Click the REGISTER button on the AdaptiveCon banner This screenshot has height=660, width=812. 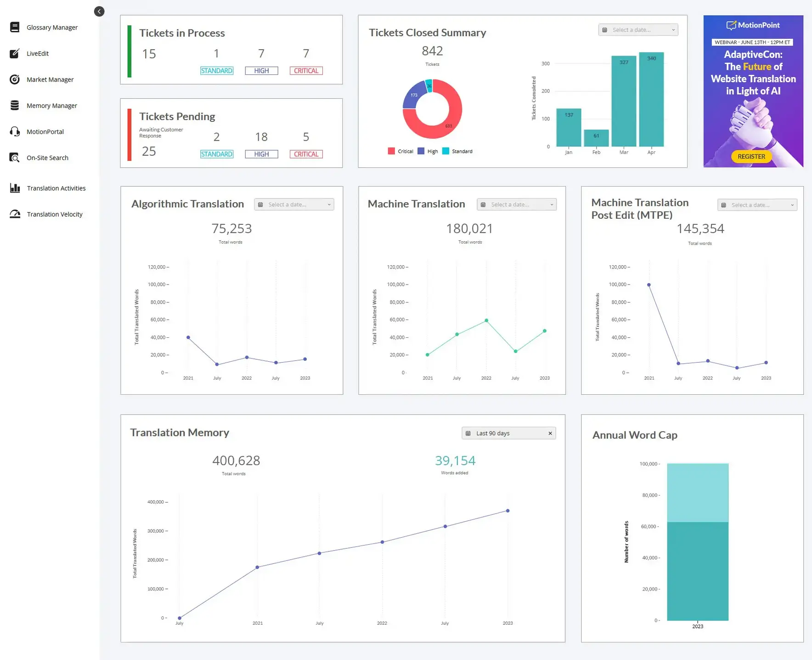click(x=751, y=156)
